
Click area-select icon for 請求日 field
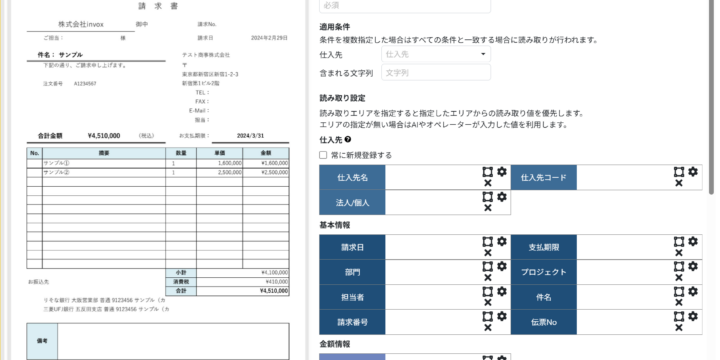(488, 242)
